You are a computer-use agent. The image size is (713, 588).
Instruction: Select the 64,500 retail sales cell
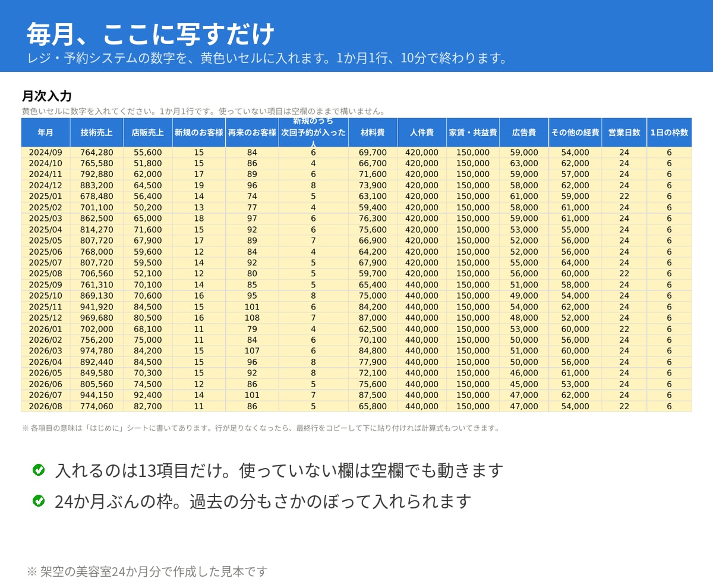(148, 185)
